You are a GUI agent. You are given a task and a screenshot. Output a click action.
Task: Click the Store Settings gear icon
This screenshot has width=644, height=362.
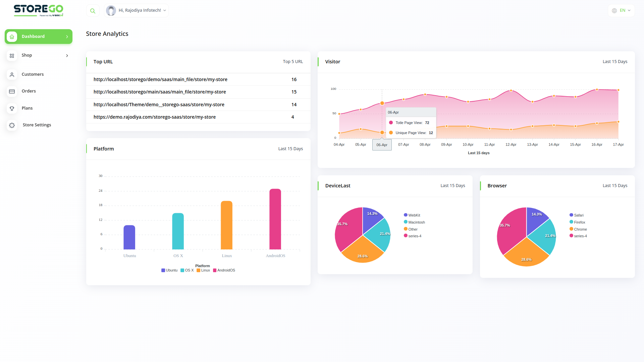click(12, 125)
